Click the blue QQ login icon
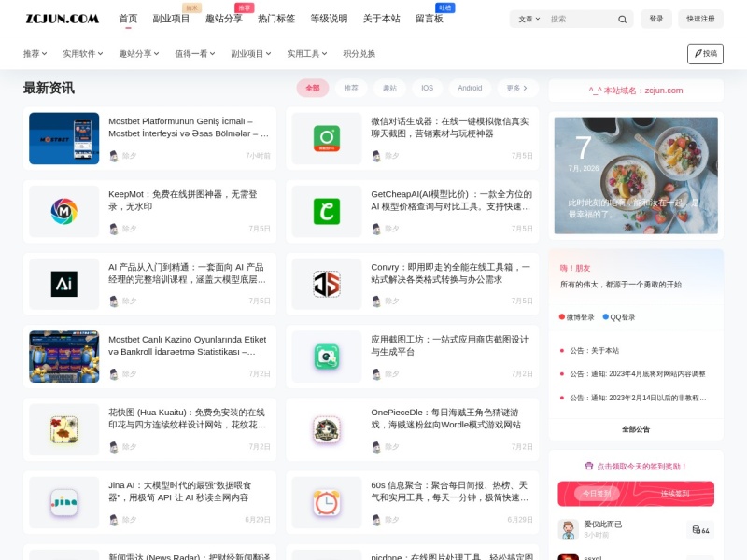This screenshot has height=560, width=747. pyautogui.click(x=605, y=316)
